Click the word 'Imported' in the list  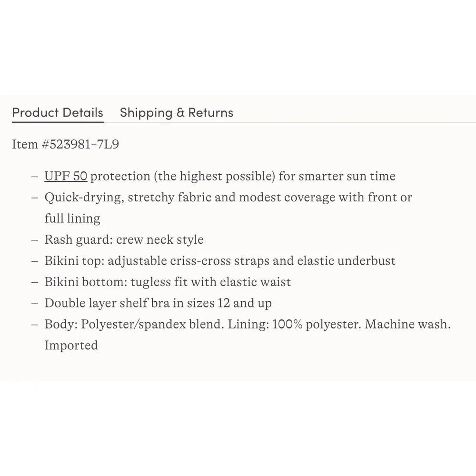point(71,346)
